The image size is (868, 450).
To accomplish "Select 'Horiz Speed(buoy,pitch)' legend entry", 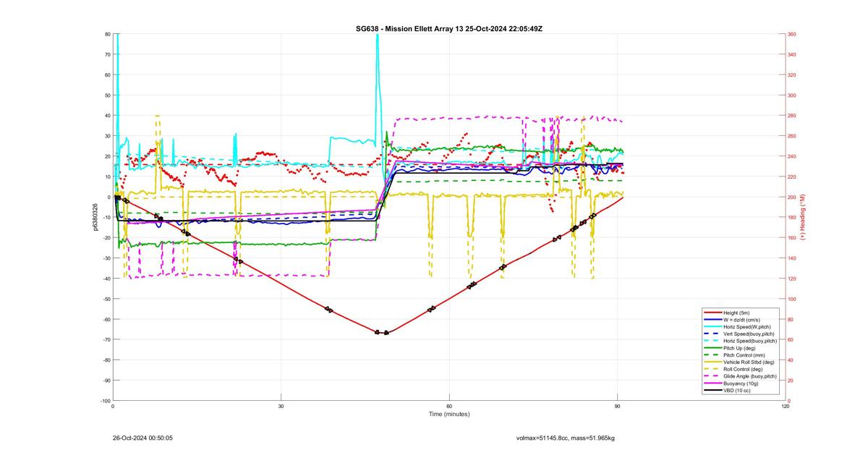I will [750, 341].
